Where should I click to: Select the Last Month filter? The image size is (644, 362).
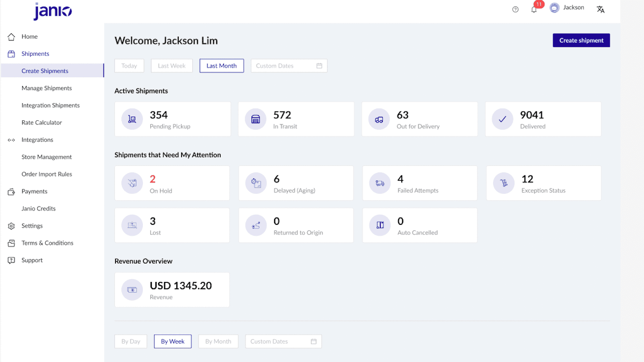click(x=221, y=66)
